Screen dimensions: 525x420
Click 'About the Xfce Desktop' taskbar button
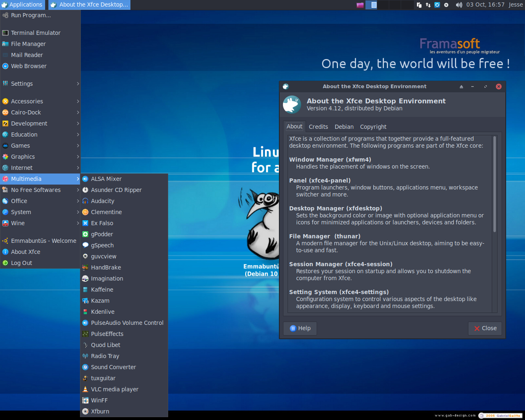(89, 5)
